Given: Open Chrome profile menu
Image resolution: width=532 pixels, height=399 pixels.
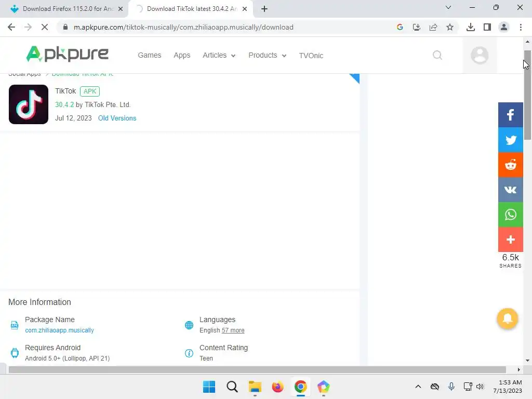Looking at the screenshot, I should click(504, 27).
